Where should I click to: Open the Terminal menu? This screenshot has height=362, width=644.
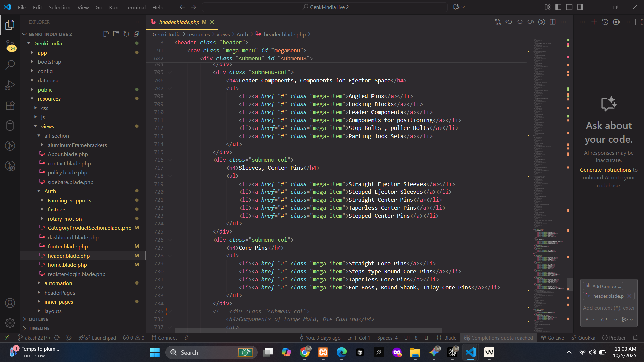click(135, 7)
